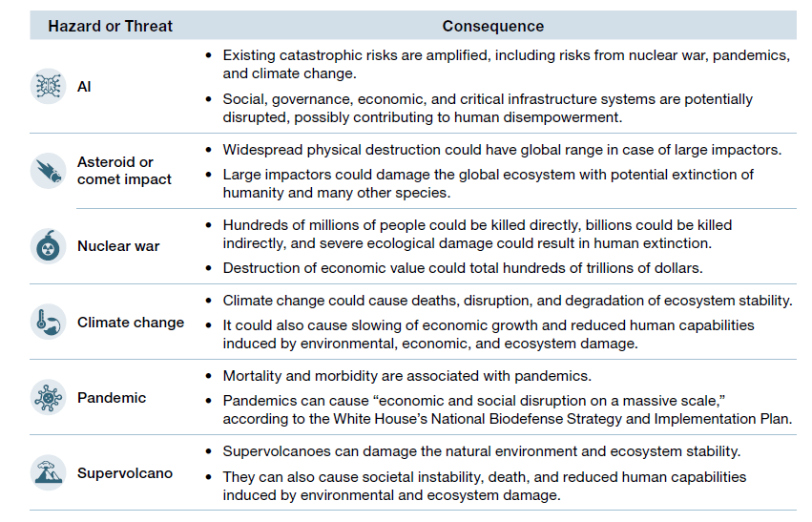The image size is (812, 522).
Task: Select the pandemic virus icon
Action: (x=46, y=397)
